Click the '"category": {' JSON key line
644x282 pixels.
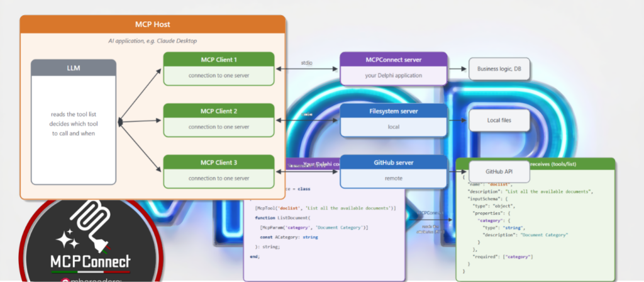(496, 221)
